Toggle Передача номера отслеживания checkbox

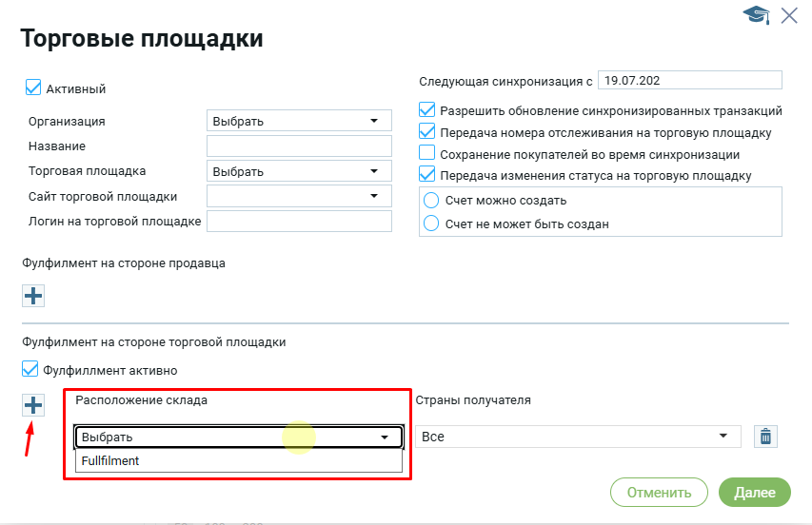point(427,132)
